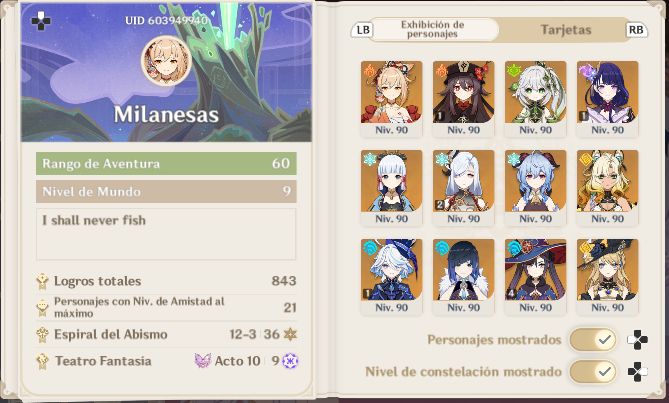Select the first Pyro character card
The image size is (669, 403).
pyautogui.click(x=391, y=99)
